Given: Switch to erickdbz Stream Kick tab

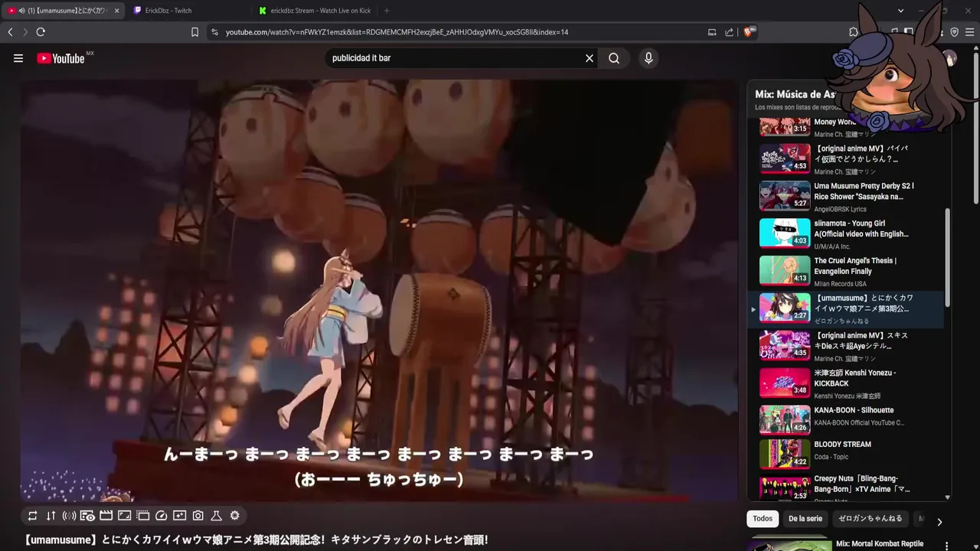Looking at the screenshot, I should [x=315, y=11].
